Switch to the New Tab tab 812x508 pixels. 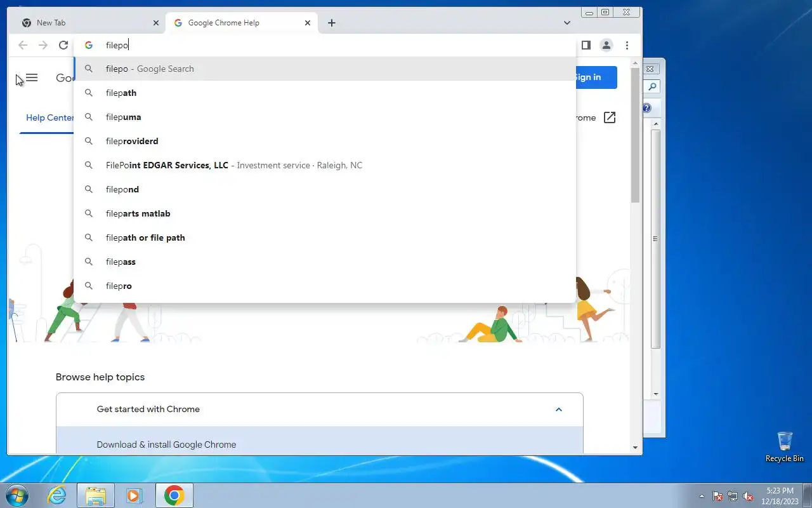point(89,23)
